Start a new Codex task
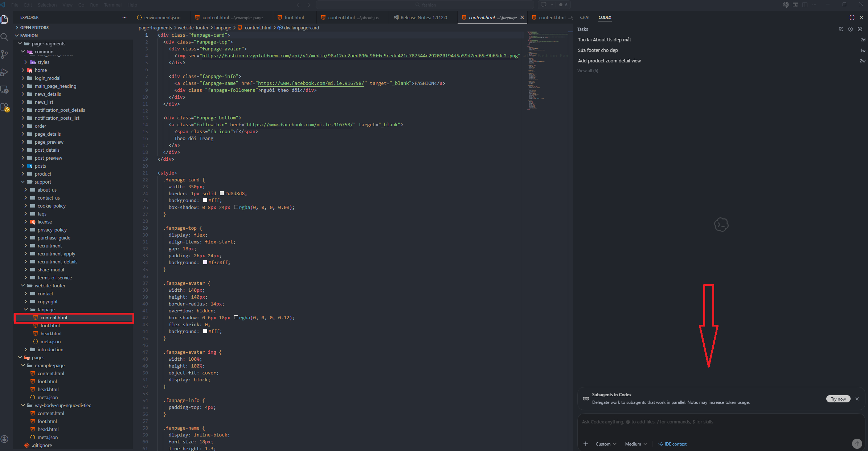868x451 pixels. 860,29
